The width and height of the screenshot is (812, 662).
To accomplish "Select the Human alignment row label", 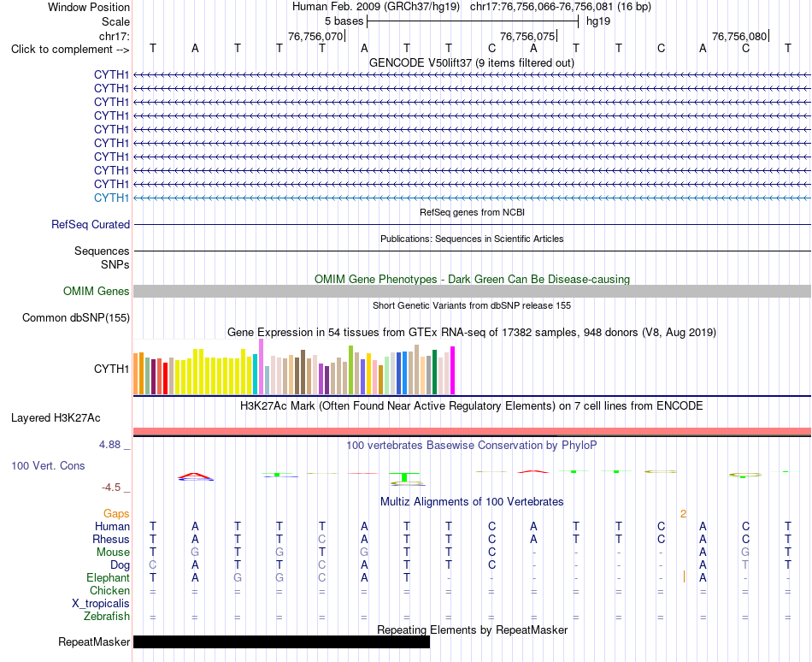I will point(112,526).
